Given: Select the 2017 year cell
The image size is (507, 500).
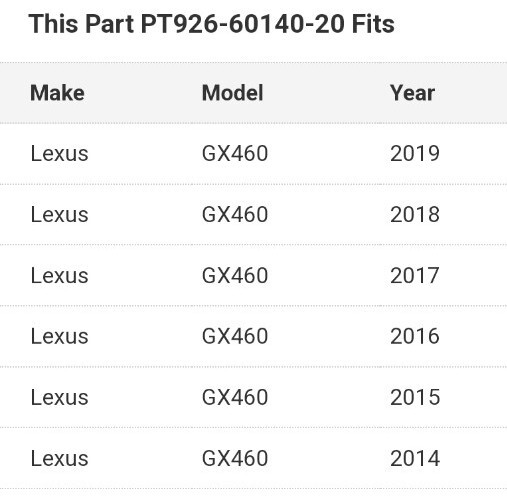Looking at the screenshot, I should (415, 276).
